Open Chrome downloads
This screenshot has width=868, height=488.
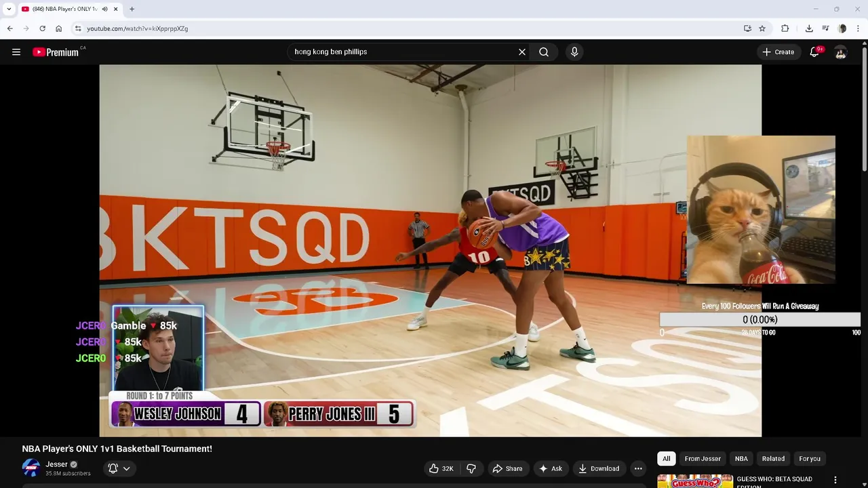click(x=809, y=28)
